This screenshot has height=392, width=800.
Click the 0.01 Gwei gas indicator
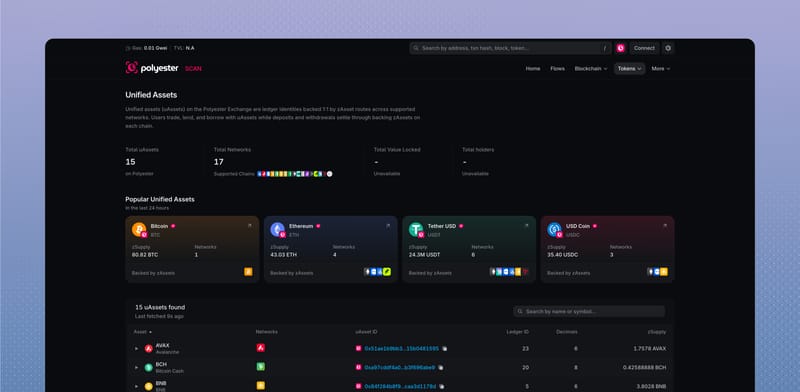[155, 48]
